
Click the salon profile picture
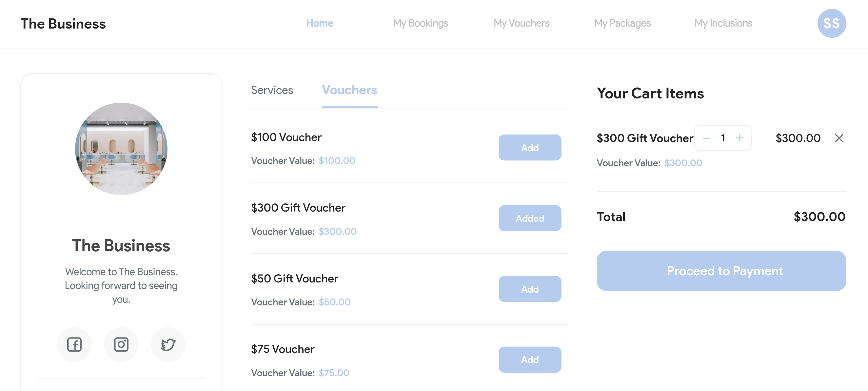click(x=121, y=149)
